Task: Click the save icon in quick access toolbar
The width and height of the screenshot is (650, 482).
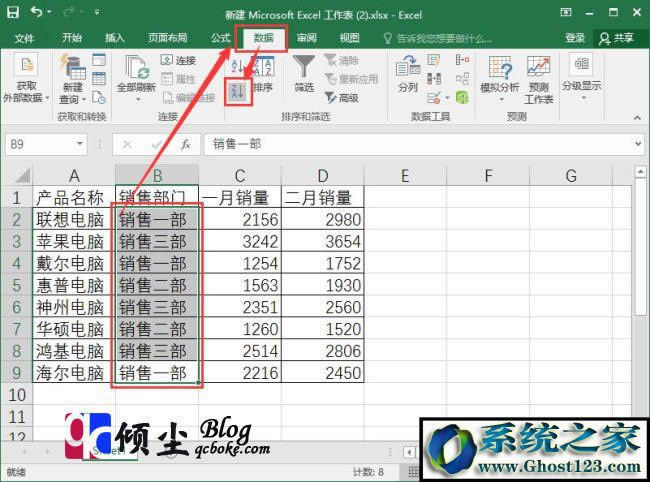Action: pos(14,13)
